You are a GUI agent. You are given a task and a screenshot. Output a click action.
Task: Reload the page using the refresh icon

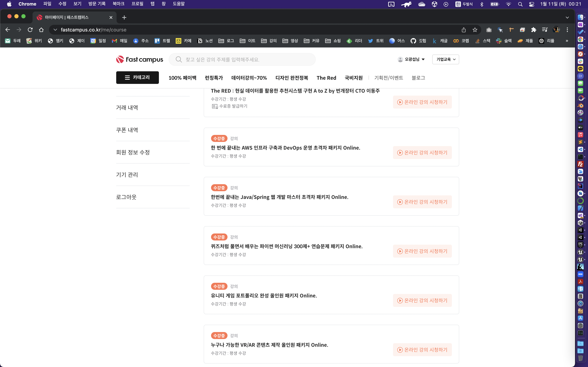pos(30,30)
